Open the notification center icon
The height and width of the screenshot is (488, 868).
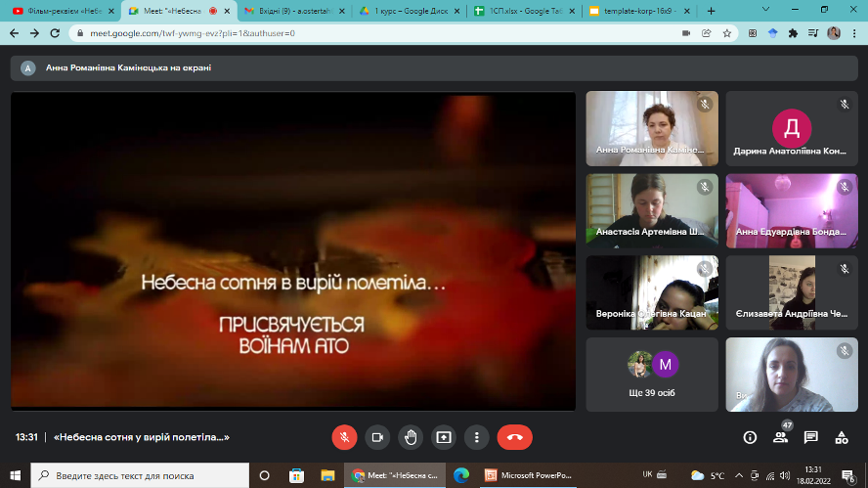(848, 475)
